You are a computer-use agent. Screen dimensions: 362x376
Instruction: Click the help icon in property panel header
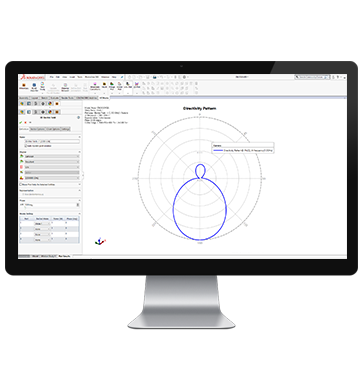79,117
